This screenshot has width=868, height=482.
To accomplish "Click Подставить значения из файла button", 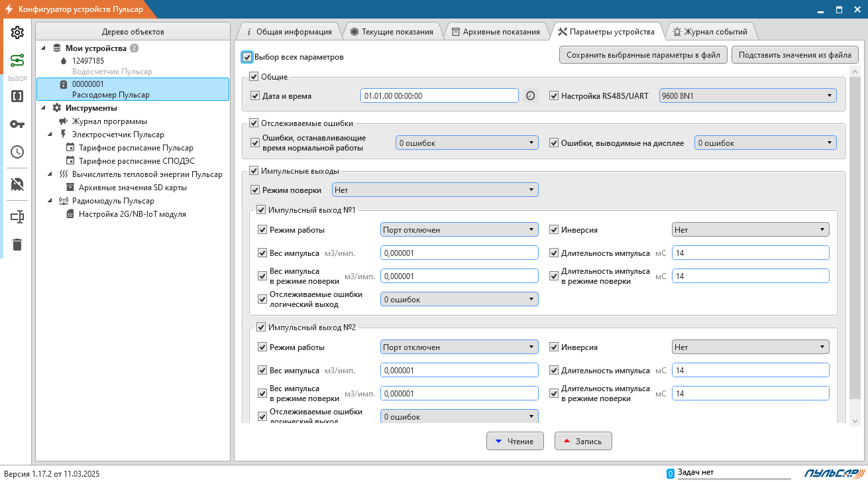I will 795,55.
